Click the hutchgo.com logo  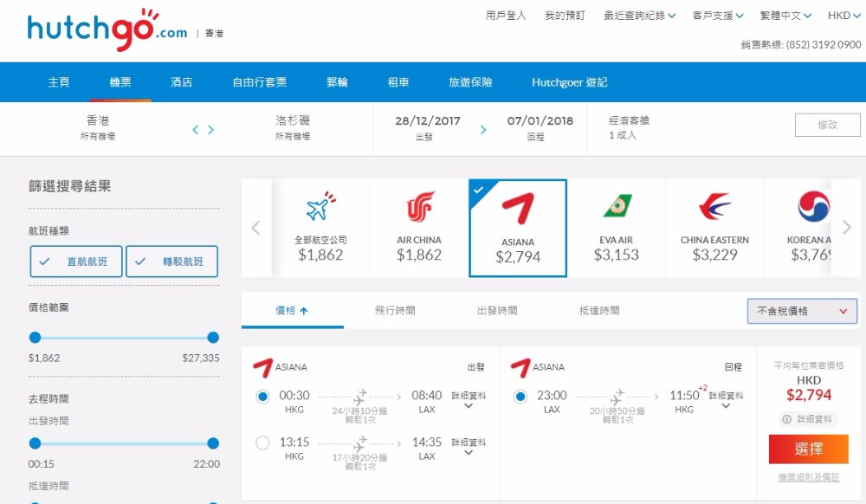[107, 29]
